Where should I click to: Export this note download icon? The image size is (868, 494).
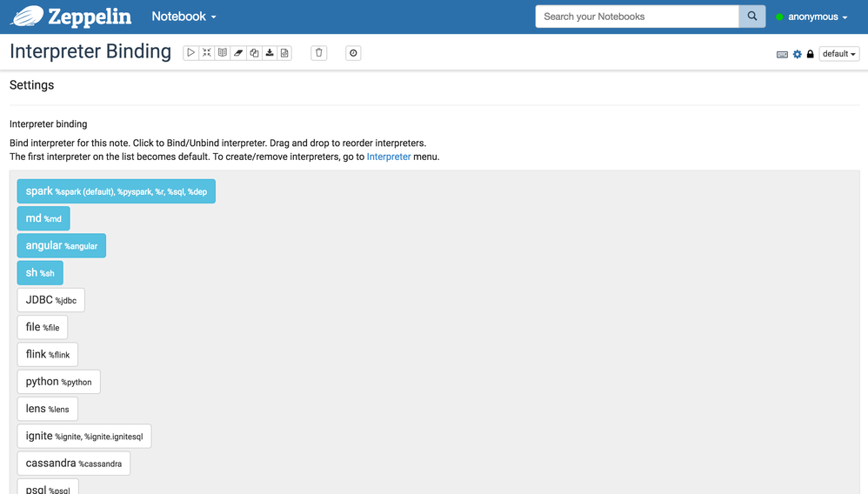tap(269, 53)
